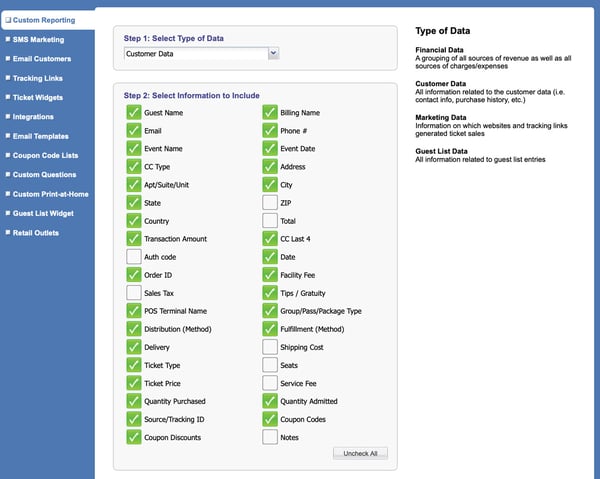
Task: Click the Uncheck All button
Action: [360, 453]
